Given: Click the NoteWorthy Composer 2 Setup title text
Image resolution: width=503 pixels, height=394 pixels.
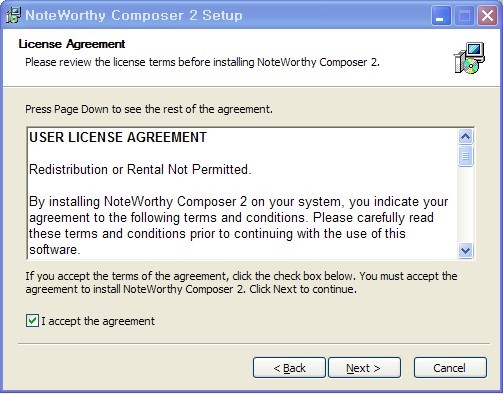Looking at the screenshot, I should click(134, 15).
